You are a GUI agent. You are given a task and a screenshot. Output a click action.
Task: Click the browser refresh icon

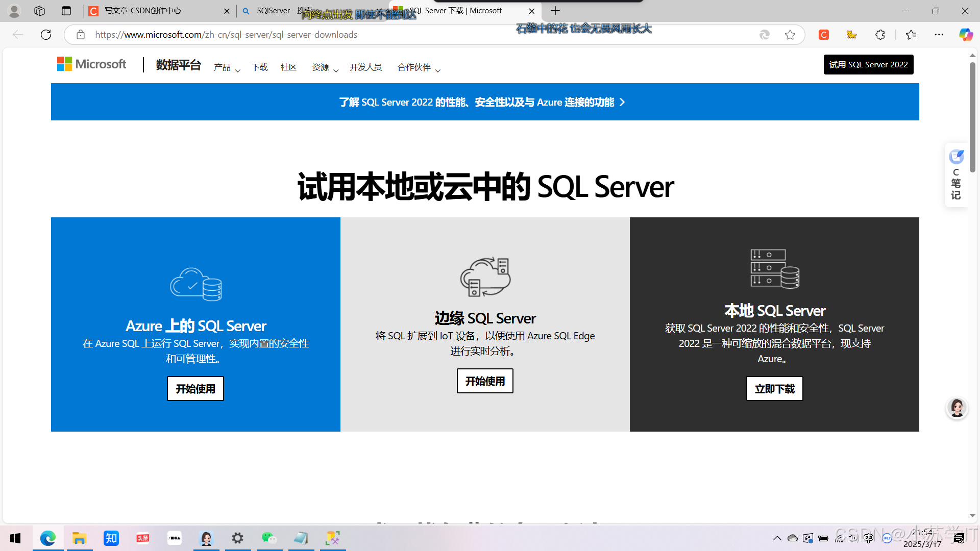pos(46,35)
